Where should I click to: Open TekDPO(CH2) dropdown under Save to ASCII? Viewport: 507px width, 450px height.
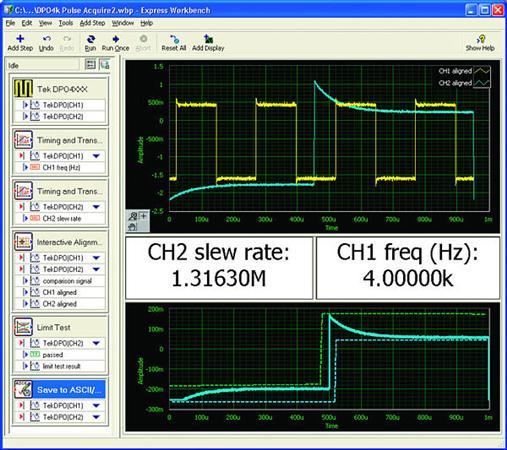click(x=96, y=417)
